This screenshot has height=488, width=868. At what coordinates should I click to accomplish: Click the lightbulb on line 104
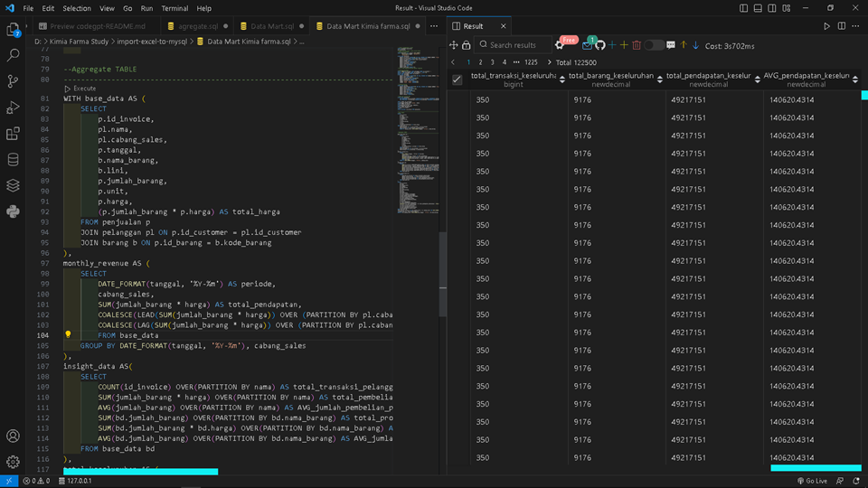[x=68, y=335]
